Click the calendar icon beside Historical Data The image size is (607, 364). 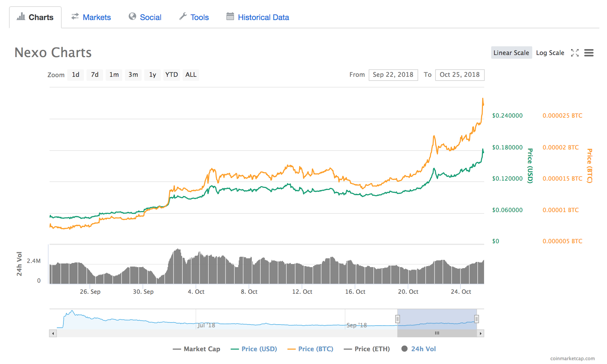[x=230, y=16]
